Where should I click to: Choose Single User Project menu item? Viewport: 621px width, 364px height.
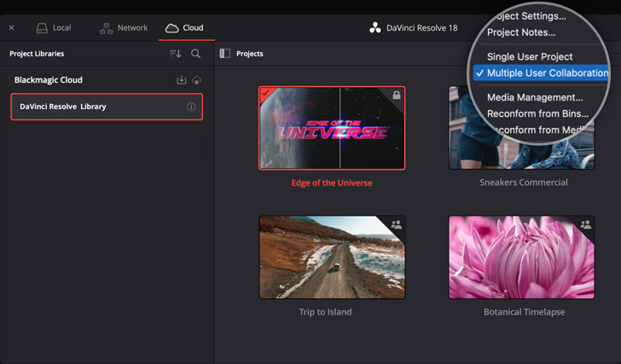coord(529,56)
